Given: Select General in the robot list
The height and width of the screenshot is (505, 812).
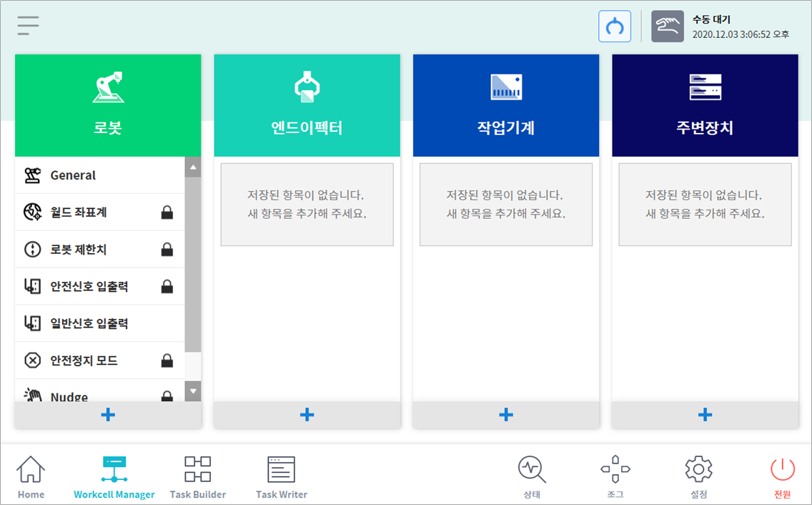Looking at the screenshot, I should pos(71,175).
